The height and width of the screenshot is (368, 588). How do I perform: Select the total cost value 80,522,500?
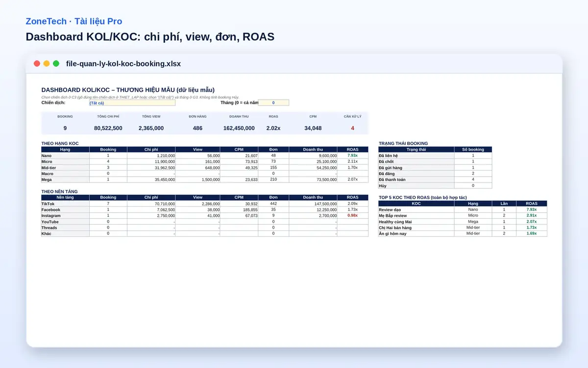click(x=108, y=128)
